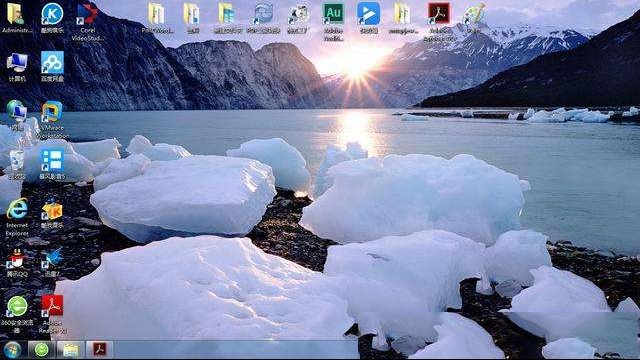Open the Tencent QQ penguin shortcut
This screenshot has width=640, height=360.
click(x=17, y=262)
